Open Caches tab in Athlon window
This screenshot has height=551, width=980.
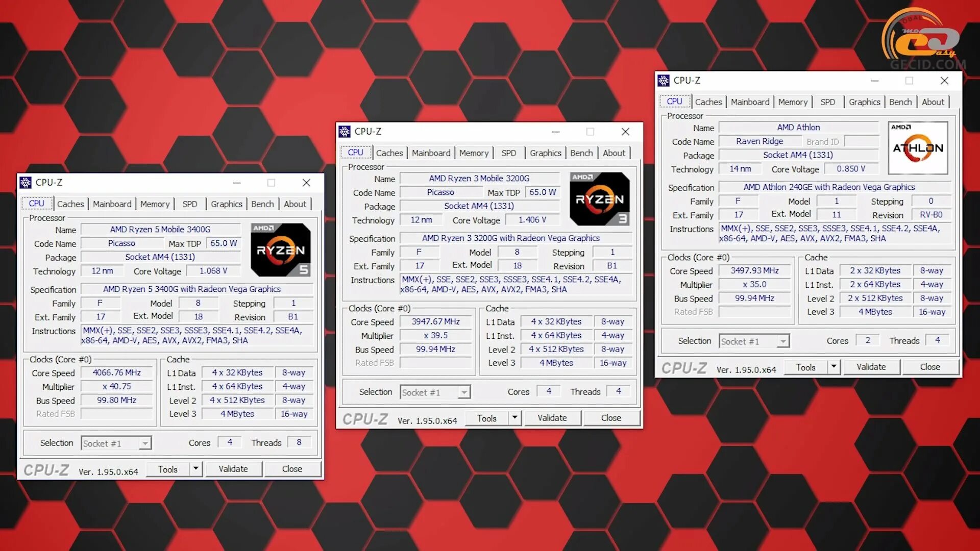(708, 102)
